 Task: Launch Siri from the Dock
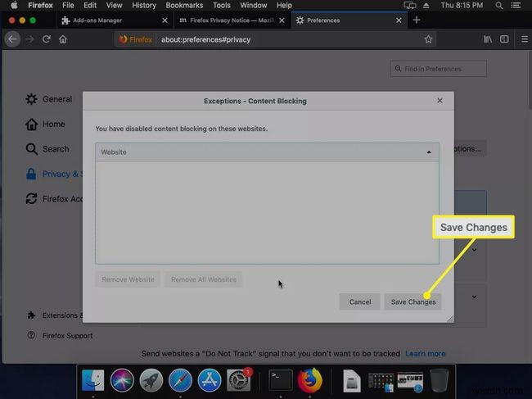(122, 380)
